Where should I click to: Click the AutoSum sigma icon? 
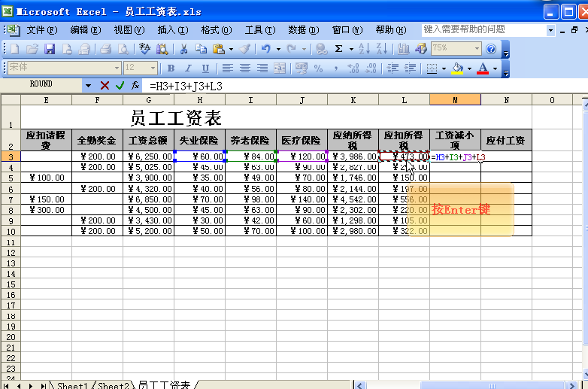pyautogui.click(x=338, y=49)
